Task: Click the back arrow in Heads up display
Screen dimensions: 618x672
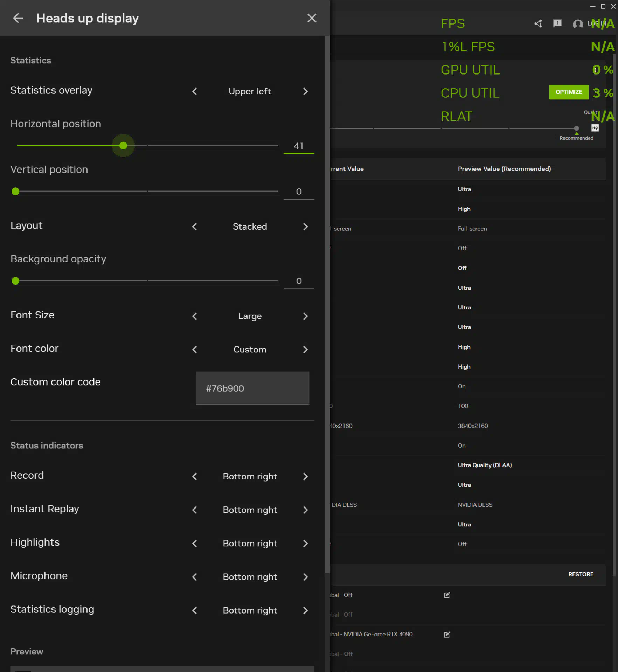Action: click(x=18, y=18)
